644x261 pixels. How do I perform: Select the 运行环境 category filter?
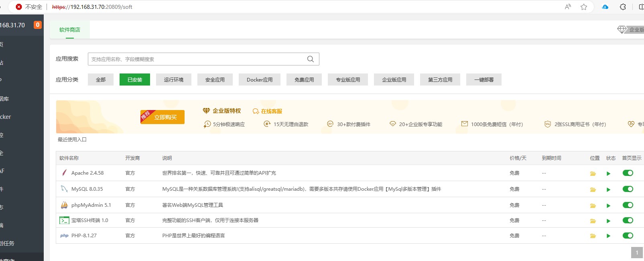pos(174,80)
